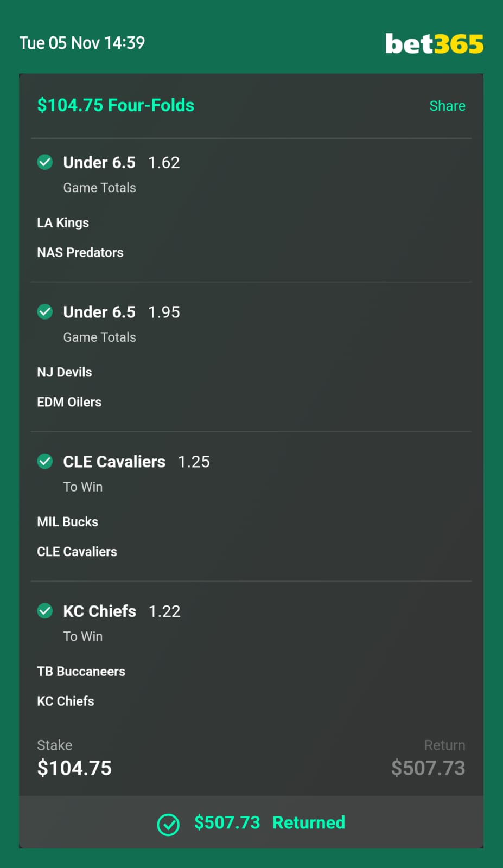The height and width of the screenshot is (868, 503).
Task: Select the Under 6.5 1.62 selection
Action: 122,162
